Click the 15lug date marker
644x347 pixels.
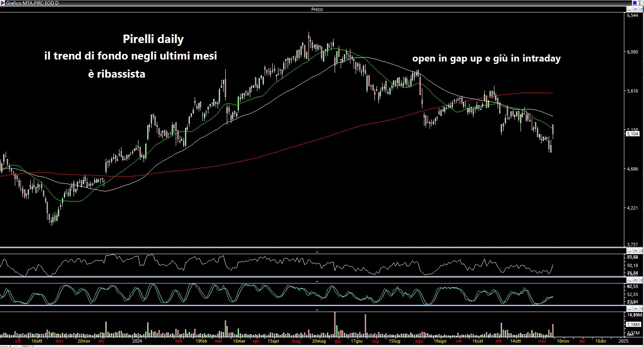(x=394, y=341)
